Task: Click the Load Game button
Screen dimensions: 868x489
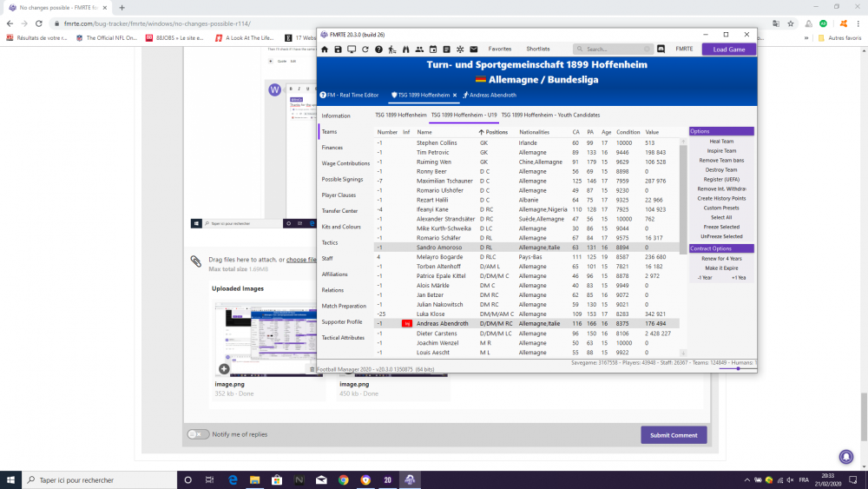Action: pyautogui.click(x=728, y=50)
